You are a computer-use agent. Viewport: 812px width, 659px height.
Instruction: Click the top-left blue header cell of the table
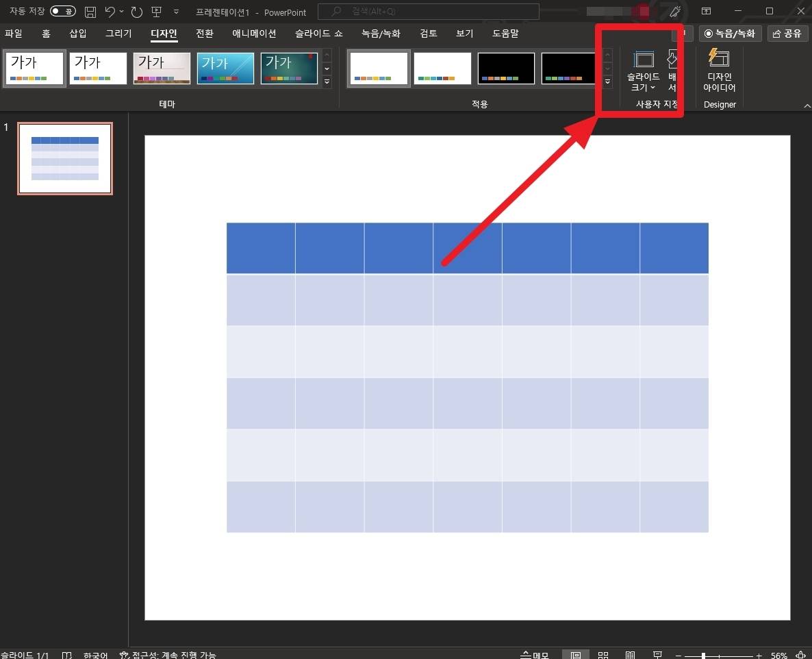coord(261,248)
